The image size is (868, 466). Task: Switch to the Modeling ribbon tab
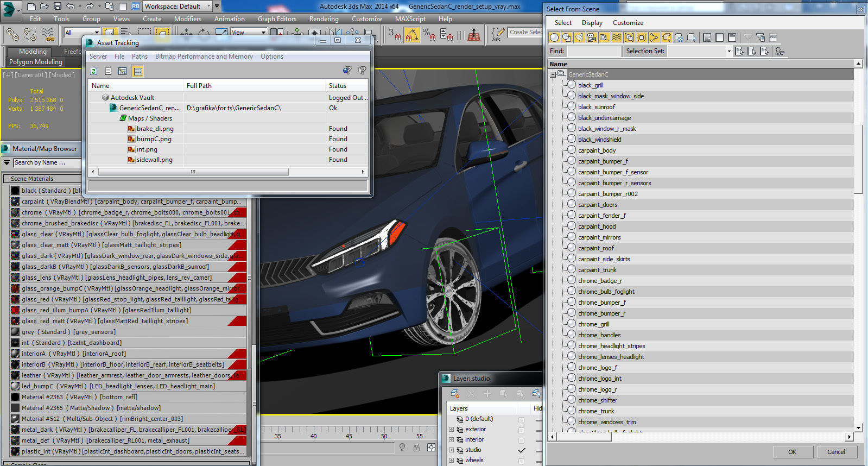pyautogui.click(x=33, y=52)
